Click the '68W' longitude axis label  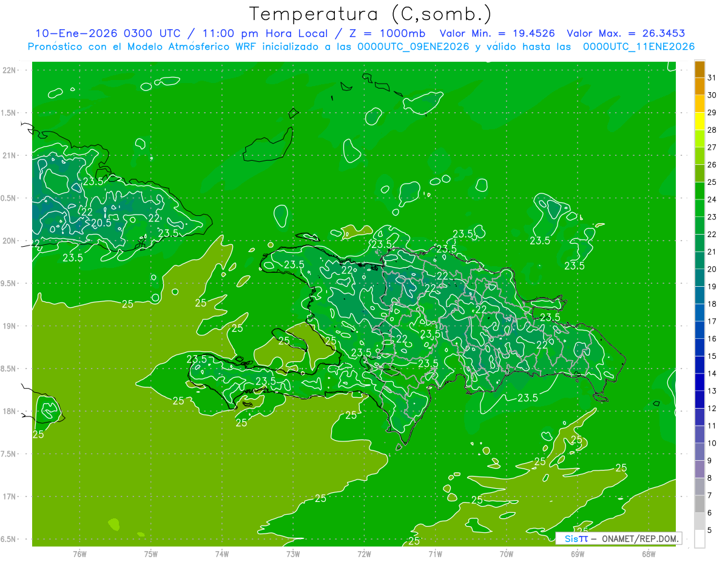click(649, 554)
